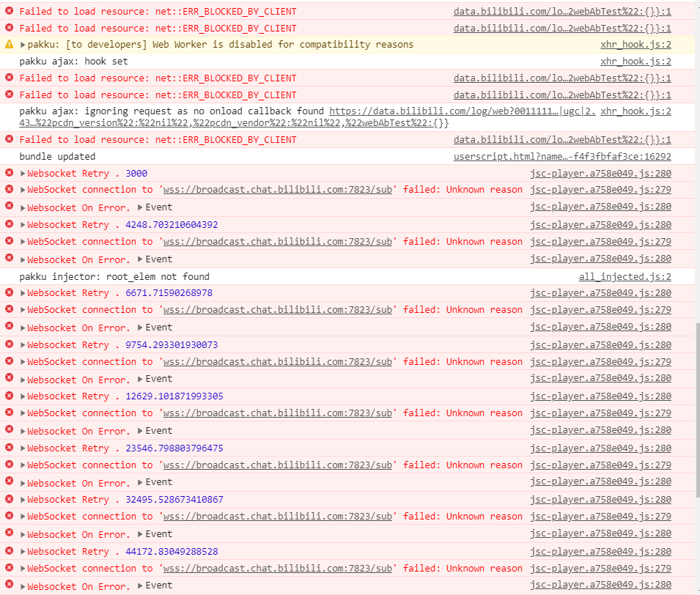The height and width of the screenshot is (595, 700).
Task: Click the error icon beside Retry 23546.798803796475
Action: pos(9,447)
